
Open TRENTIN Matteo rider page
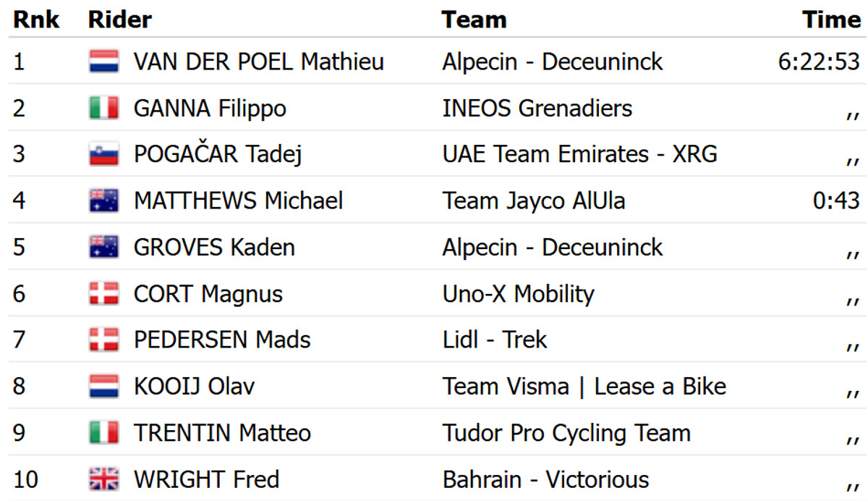pos(222,433)
